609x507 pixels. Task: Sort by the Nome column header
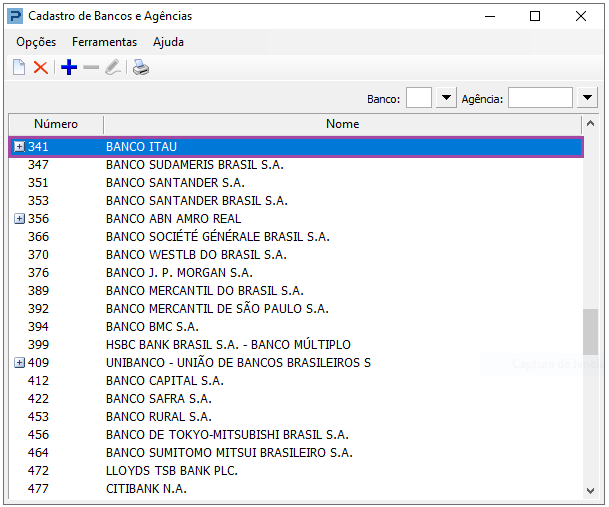pos(343,124)
